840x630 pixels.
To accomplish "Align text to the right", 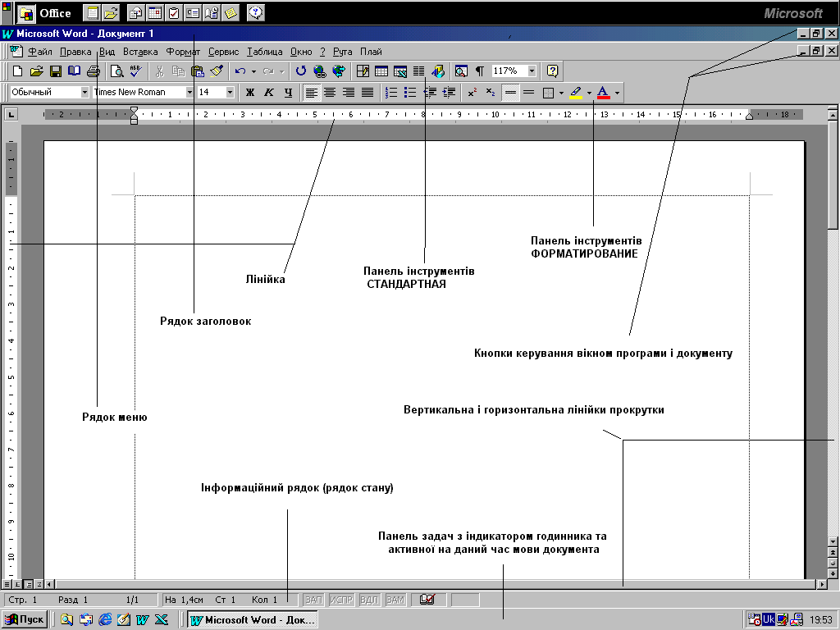I will pyautogui.click(x=349, y=93).
